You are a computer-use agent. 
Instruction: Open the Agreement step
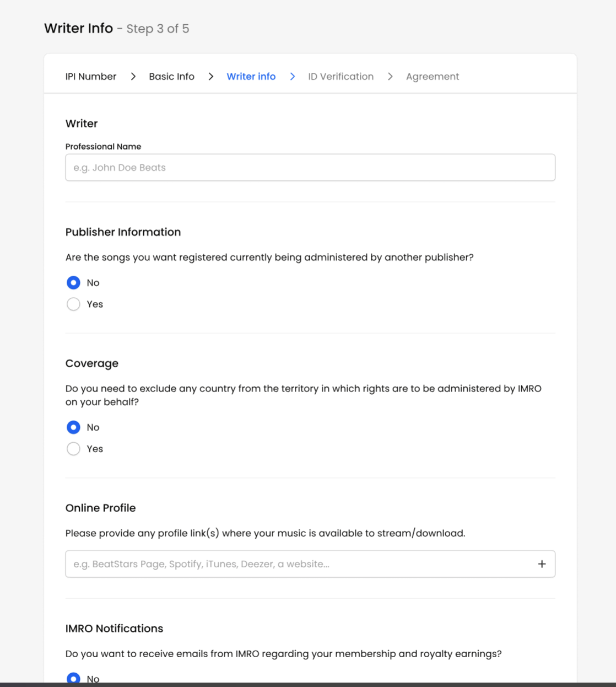[x=433, y=77]
